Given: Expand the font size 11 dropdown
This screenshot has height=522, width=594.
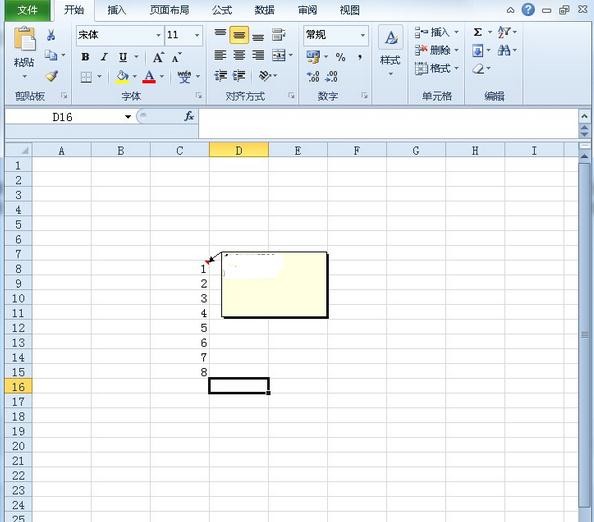Looking at the screenshot, I should [197, 35].
